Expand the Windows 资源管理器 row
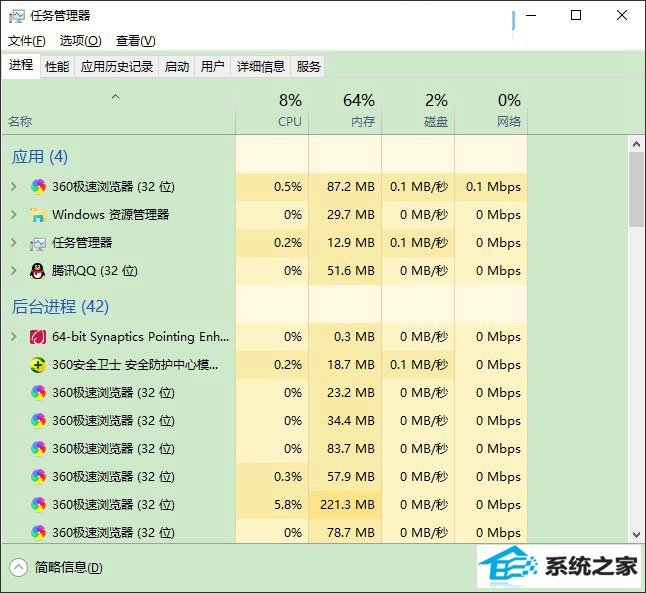Screen dimensions: 646x593 [x=14, y=215]
